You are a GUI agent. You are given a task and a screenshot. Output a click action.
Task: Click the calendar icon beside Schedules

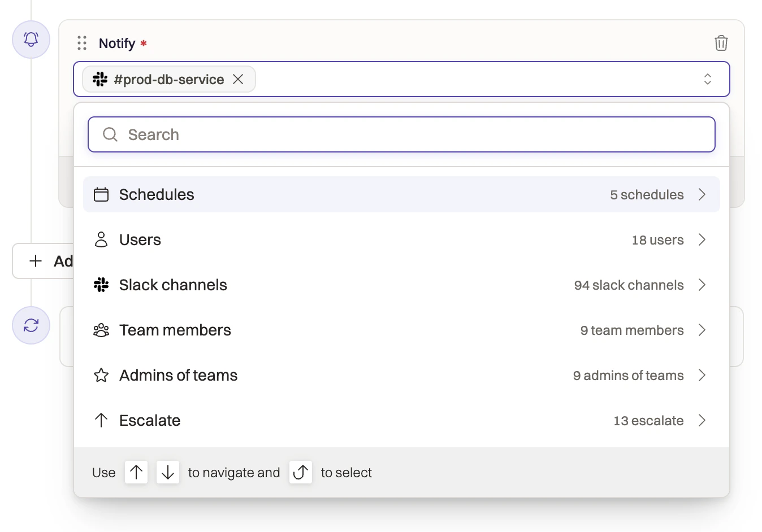tap(101, 195)
